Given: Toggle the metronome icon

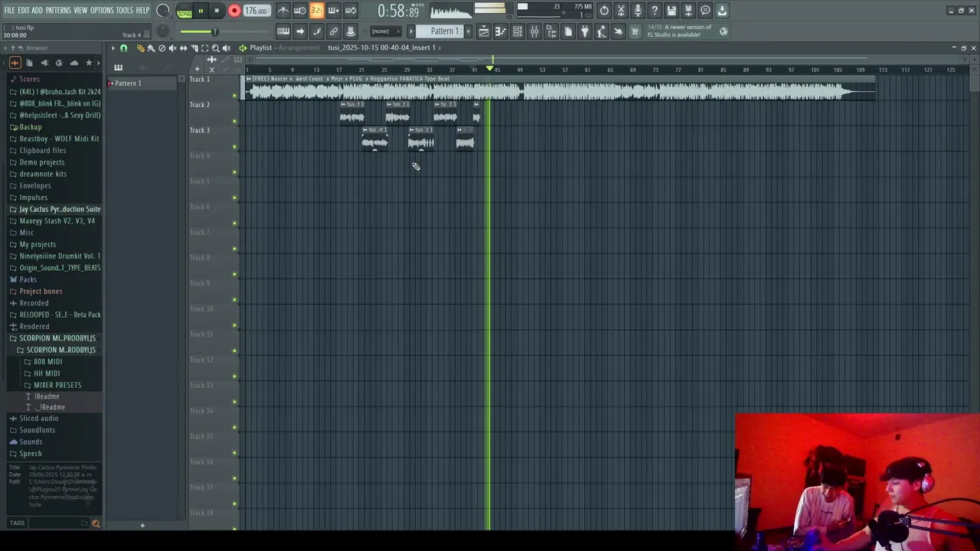Looking at the screenshot, I should [x=283, y=11].
